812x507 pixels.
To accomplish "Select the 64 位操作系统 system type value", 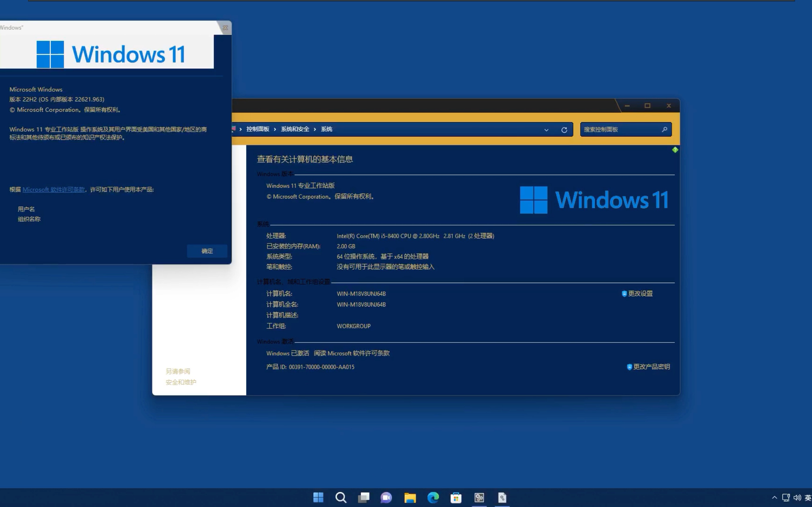I will click(383, 256).
